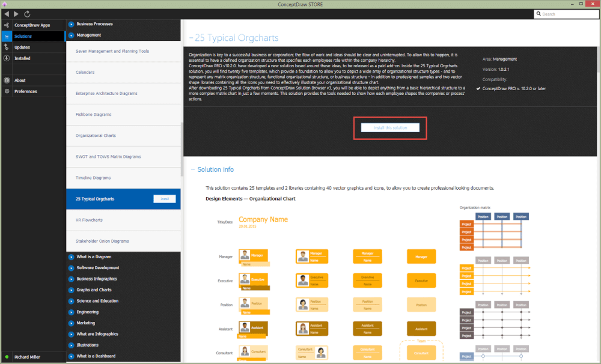Click the forward navigation arrow
Viewport: 601px width, 364px height.
16,14
